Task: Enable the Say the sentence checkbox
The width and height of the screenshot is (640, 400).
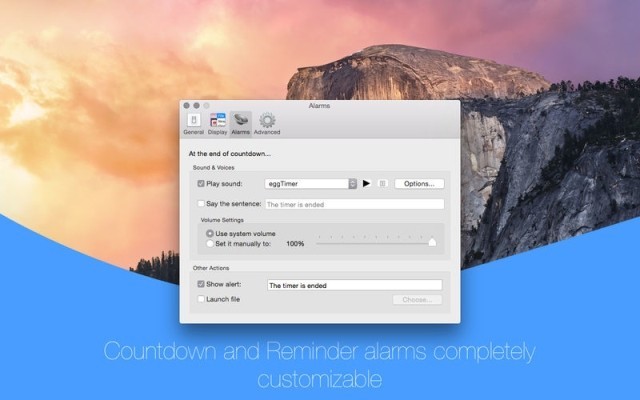Action: coord(201,204)
